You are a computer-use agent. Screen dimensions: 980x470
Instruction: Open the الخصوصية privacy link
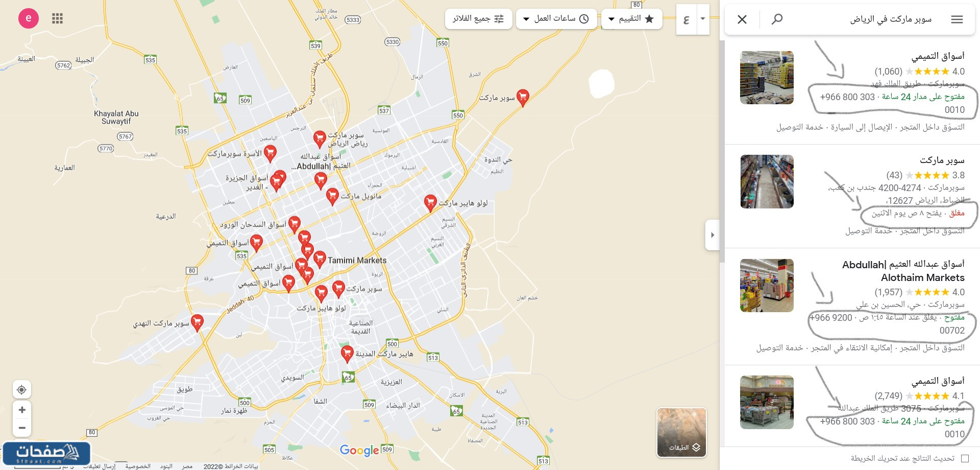[137, 466]
